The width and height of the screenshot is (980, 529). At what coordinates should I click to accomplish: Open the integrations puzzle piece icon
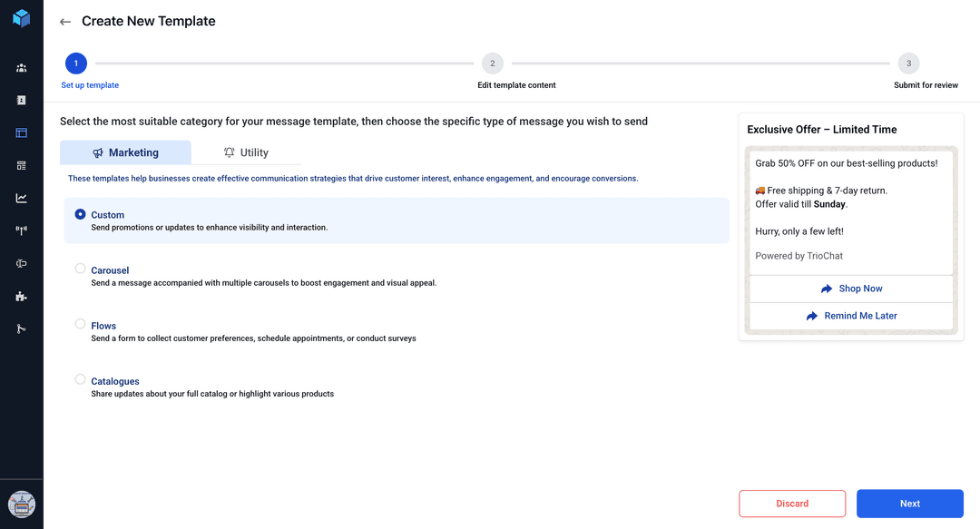click(21, 296)
